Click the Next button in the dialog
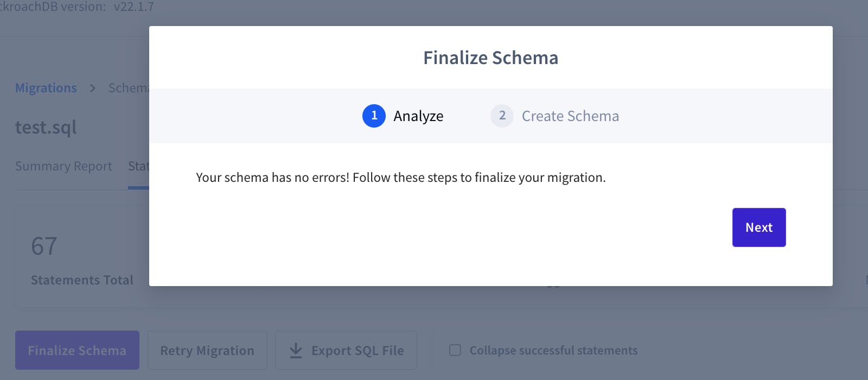Viewport: 868px width, 380px height. point(759,227)
